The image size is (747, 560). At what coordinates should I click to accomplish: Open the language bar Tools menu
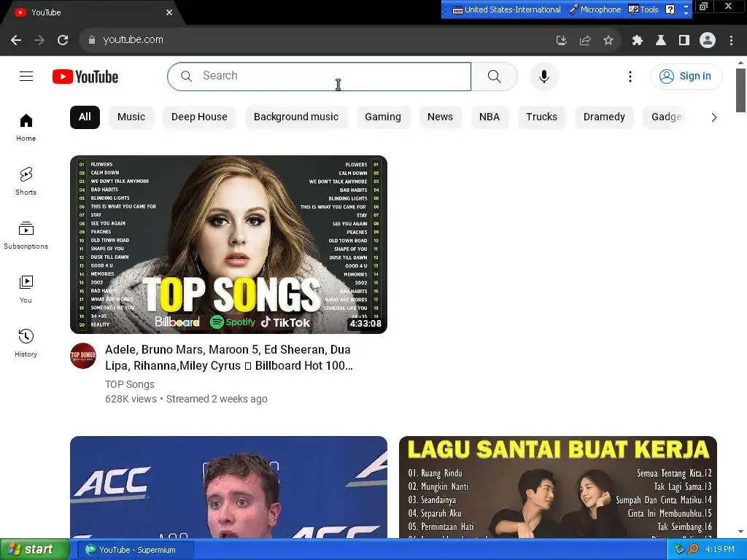pyautogui.click(x=643, y=9)
